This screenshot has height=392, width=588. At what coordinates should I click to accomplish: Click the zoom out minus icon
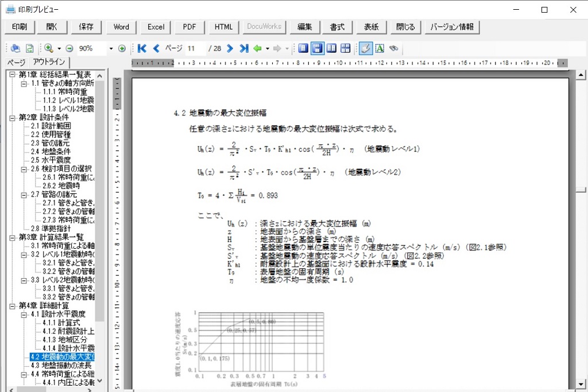click(69, 48)
